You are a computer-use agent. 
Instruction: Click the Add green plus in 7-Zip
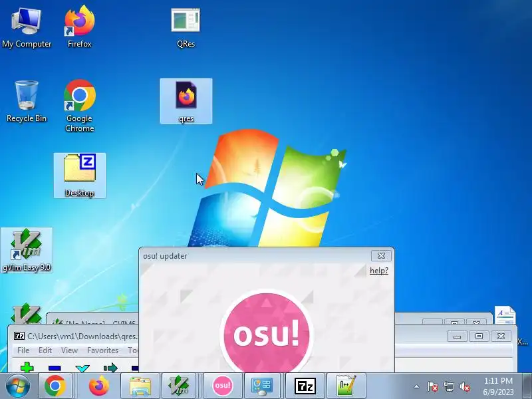click(27, 368)
